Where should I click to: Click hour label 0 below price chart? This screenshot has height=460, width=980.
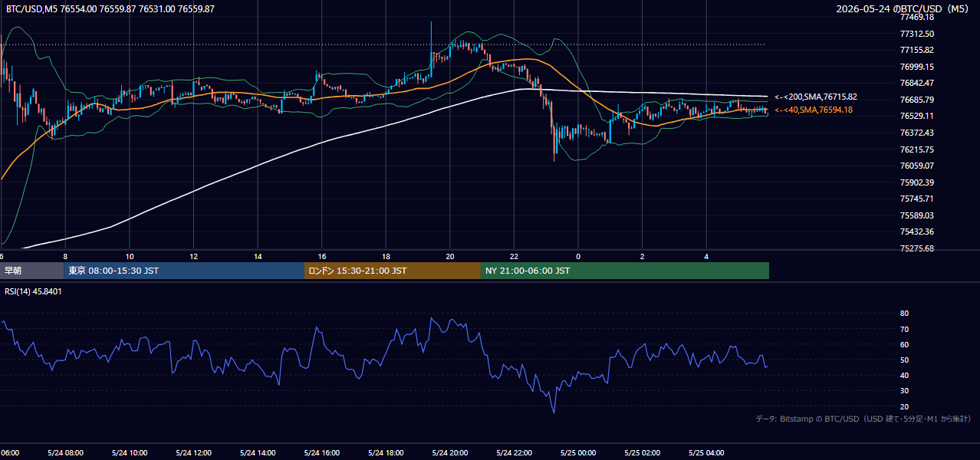click(578, 256)
